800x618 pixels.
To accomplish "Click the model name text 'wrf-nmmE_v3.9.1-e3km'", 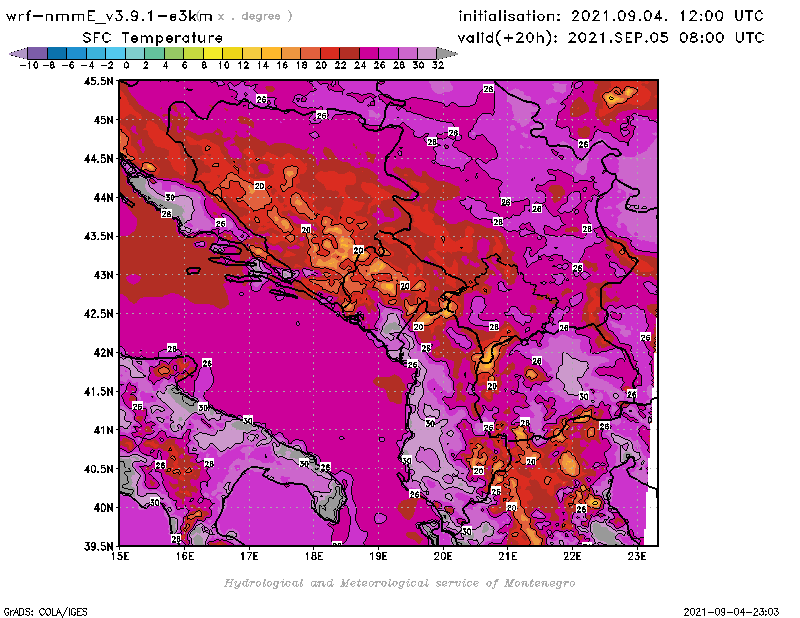I will 109,16.
